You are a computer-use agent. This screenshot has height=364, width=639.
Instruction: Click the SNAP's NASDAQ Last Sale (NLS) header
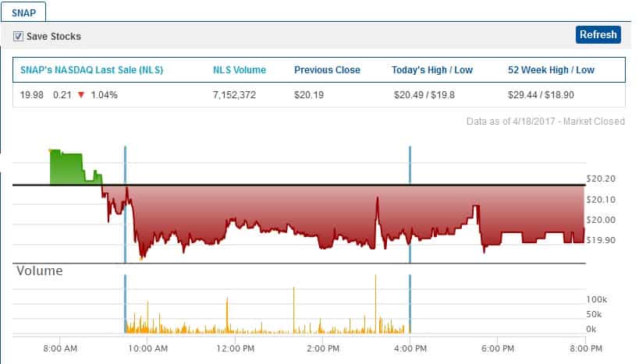(x=92, y=70)
